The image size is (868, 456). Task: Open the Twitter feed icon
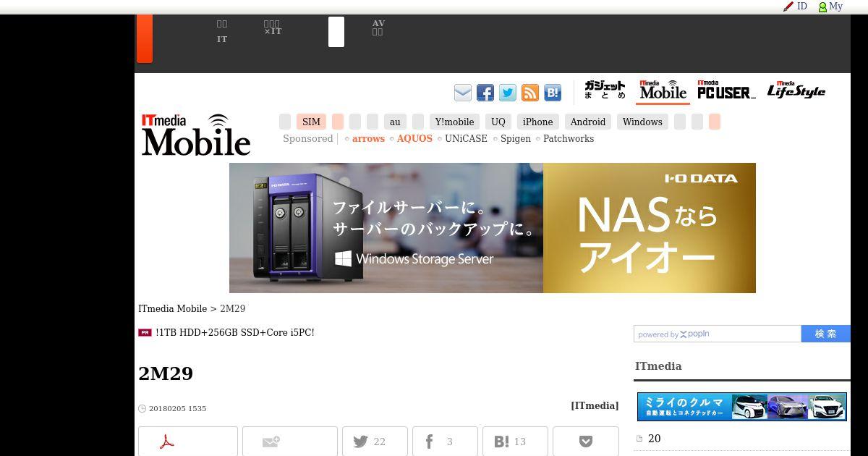tap(508, 93)
